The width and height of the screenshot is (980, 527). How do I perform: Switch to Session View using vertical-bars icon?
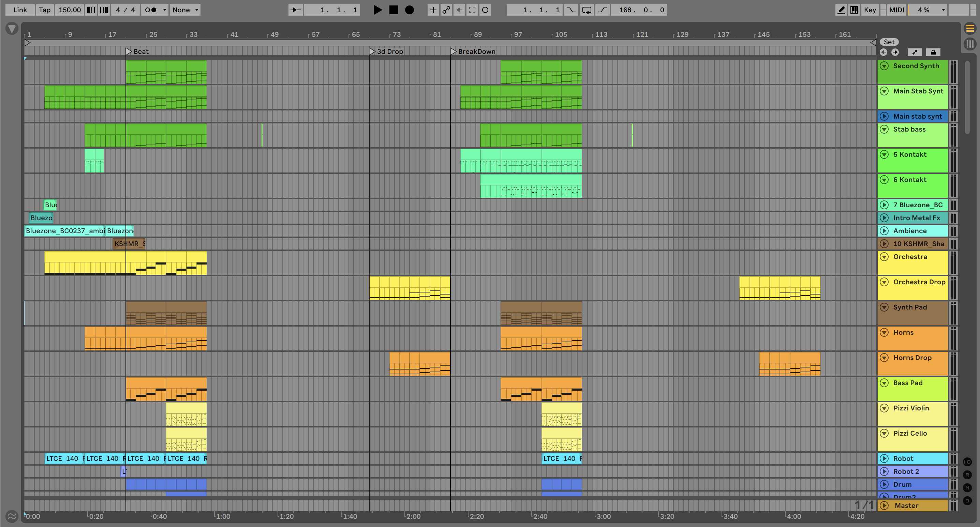click(970, 44)
